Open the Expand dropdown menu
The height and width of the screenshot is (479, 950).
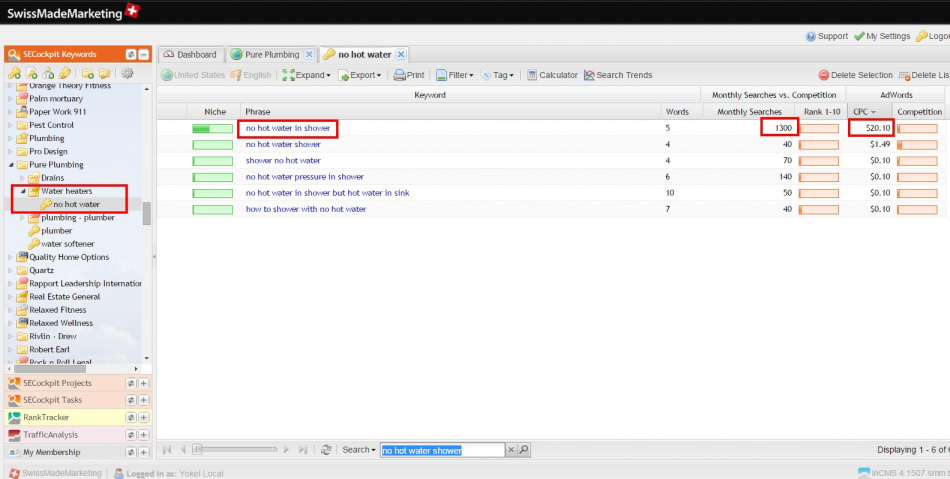point(306,75)
